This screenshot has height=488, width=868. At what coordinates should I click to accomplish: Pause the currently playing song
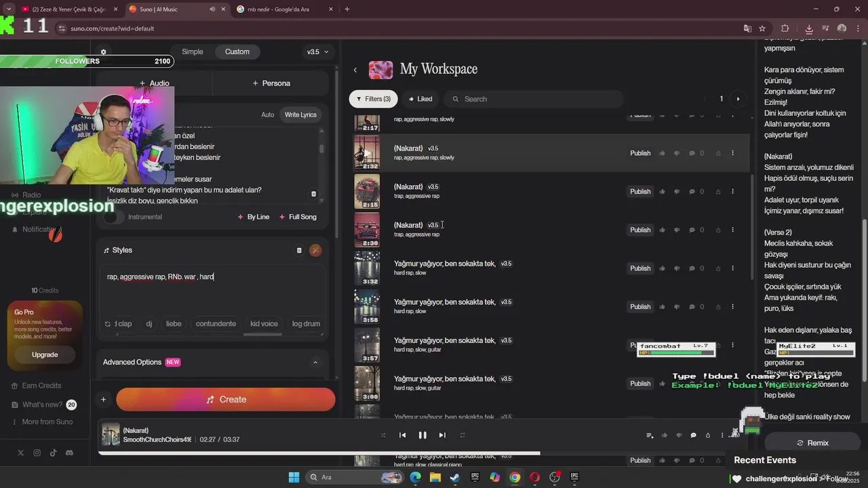tap(422, 435)
